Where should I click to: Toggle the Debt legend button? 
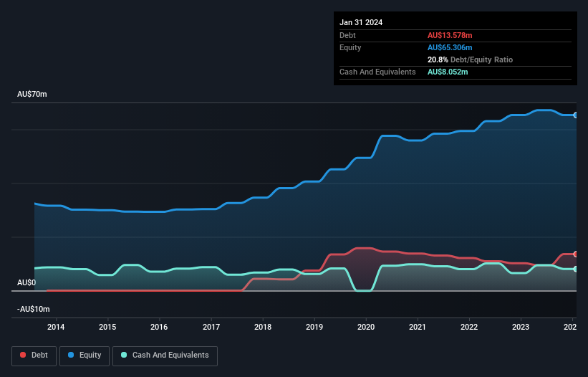pyautogui.click(x=34, y=355)
